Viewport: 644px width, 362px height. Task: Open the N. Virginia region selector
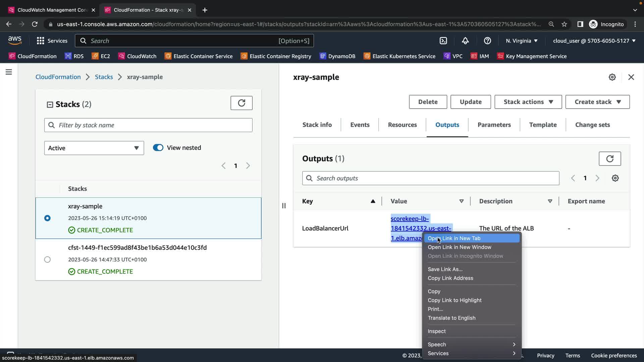tap(522, 41)
